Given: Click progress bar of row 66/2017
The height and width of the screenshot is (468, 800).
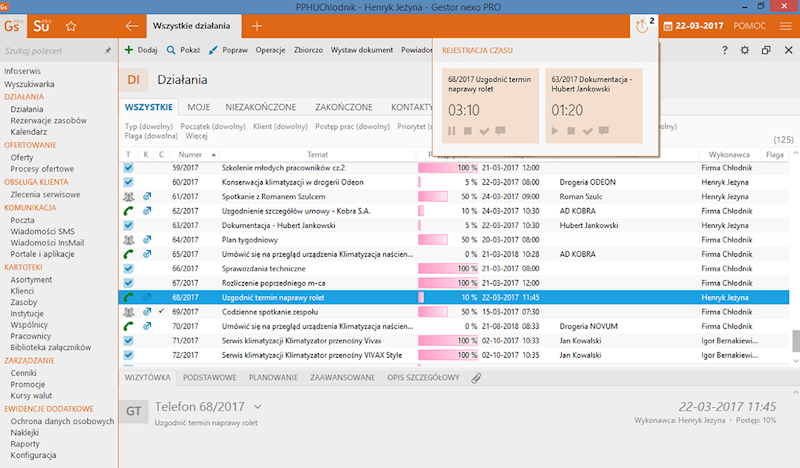Looking at the screenshot, I should pyautogui.click(x=448, y=268).
